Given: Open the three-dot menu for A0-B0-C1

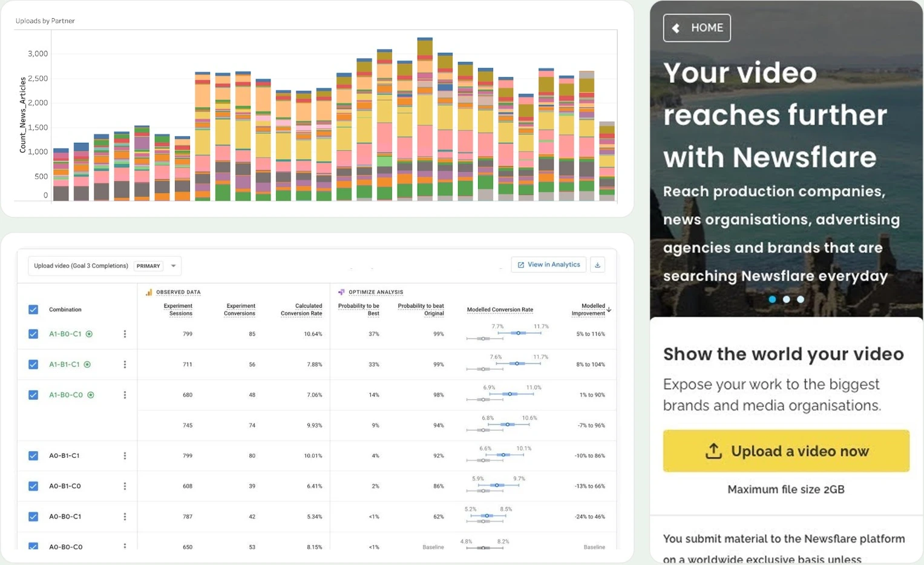Looking at the screenshot, I should [125, 517].
